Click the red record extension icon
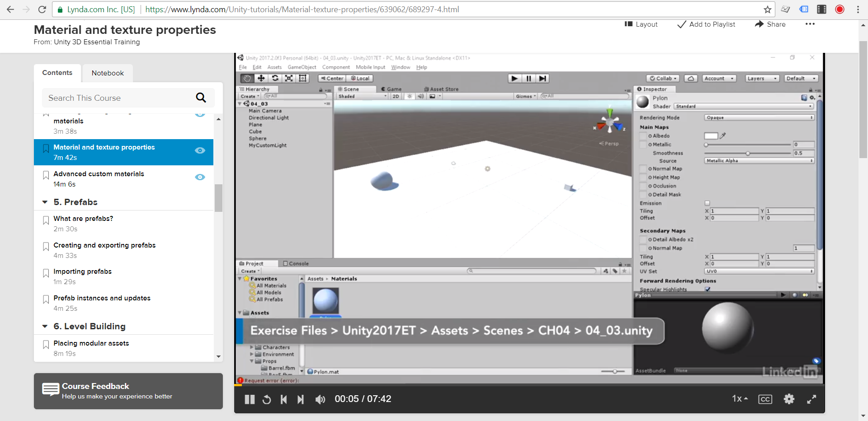 coord(840,9)
